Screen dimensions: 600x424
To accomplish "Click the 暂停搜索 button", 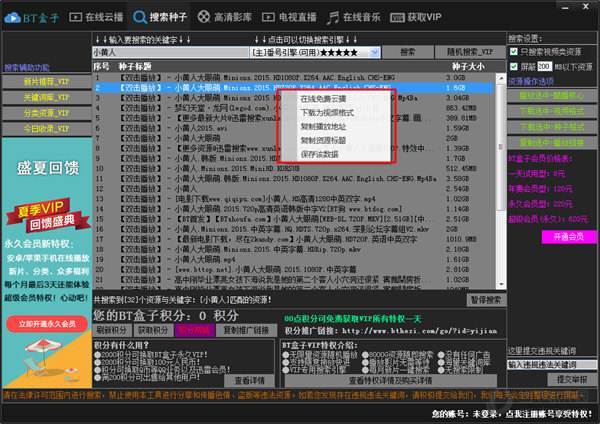I will pyautogui.click(x=486, y=300).
